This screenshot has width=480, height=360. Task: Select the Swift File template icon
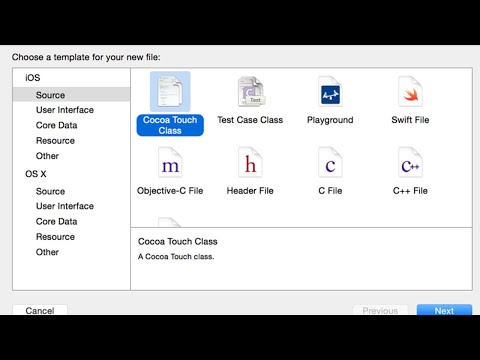[x=410, y=92]
